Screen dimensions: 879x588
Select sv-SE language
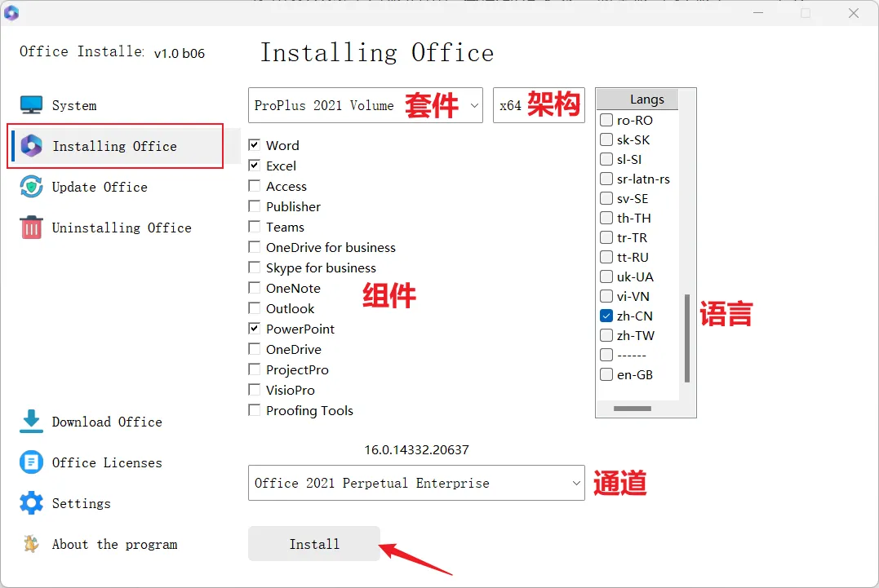[x=606, y=198]
